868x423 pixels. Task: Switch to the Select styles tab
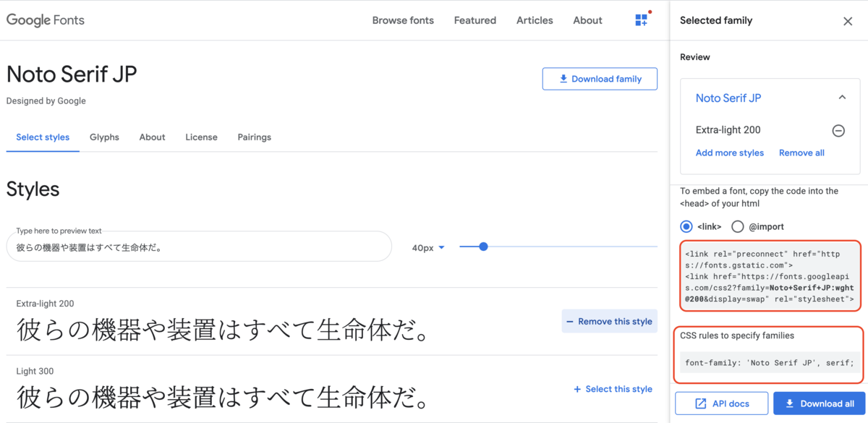[x=43, y=137]
